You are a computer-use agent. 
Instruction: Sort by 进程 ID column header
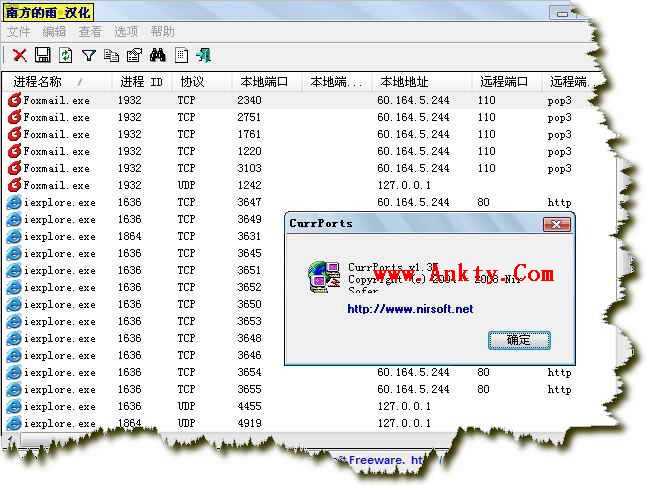[x=142, y=82]
